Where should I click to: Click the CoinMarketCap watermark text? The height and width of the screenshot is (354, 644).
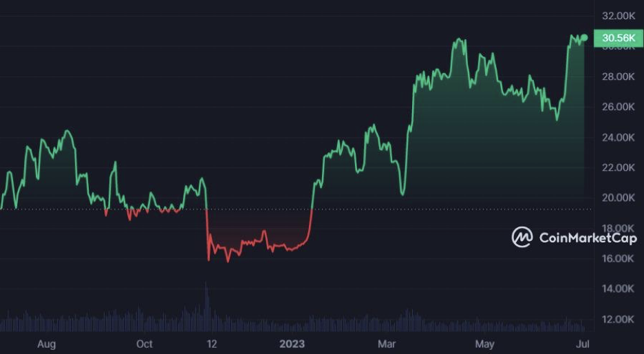588,238
